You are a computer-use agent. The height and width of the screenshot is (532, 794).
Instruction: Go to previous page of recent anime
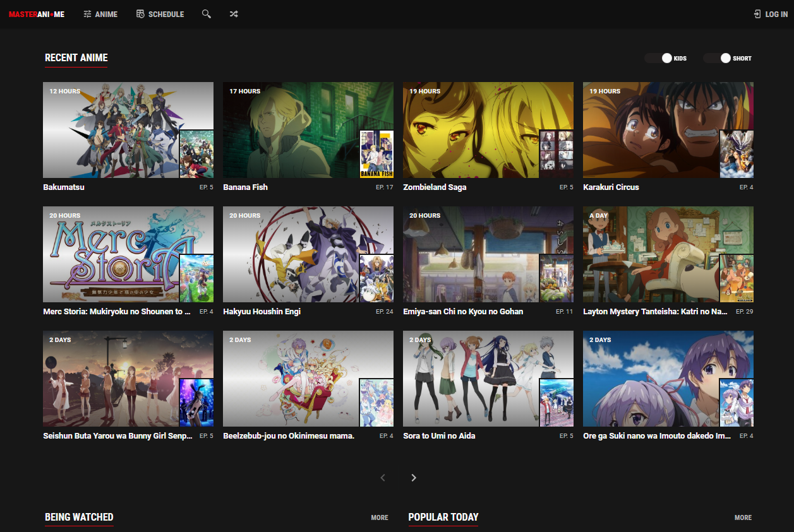tap(383, 478)
